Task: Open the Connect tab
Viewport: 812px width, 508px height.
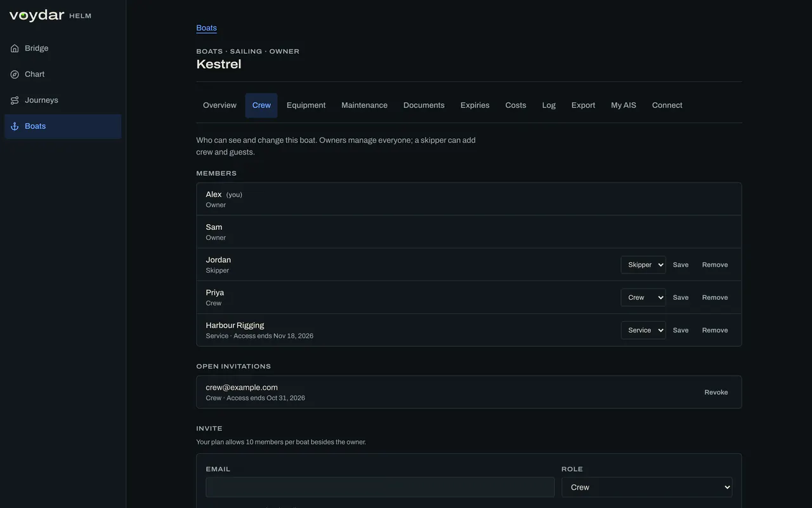Action: [x=667, y=105]
